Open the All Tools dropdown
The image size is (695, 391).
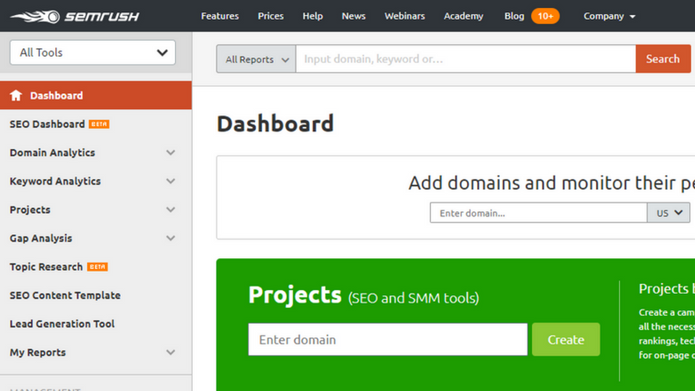coord(93,52)
